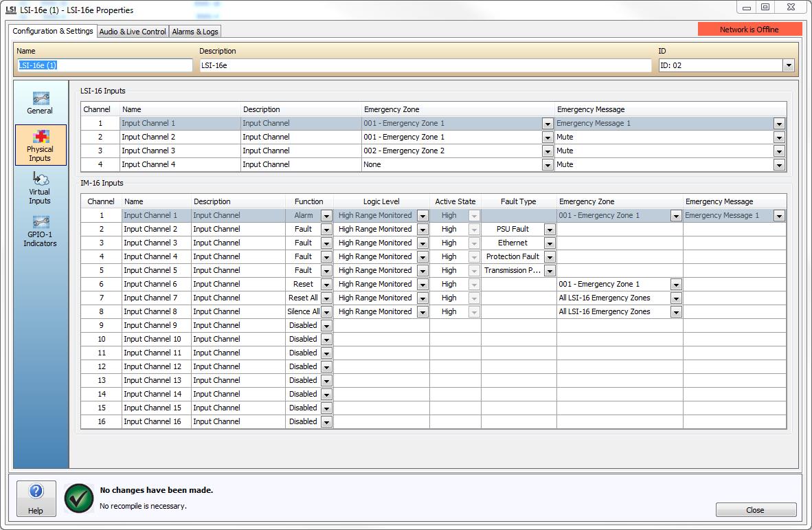
Task: Open Function dropdown for IM-16 channel 6 Reset
Action: [326, 285]
